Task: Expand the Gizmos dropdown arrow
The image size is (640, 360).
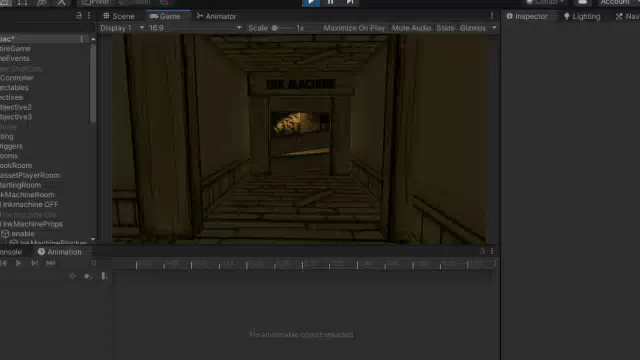Action: (x=494, y=28)
